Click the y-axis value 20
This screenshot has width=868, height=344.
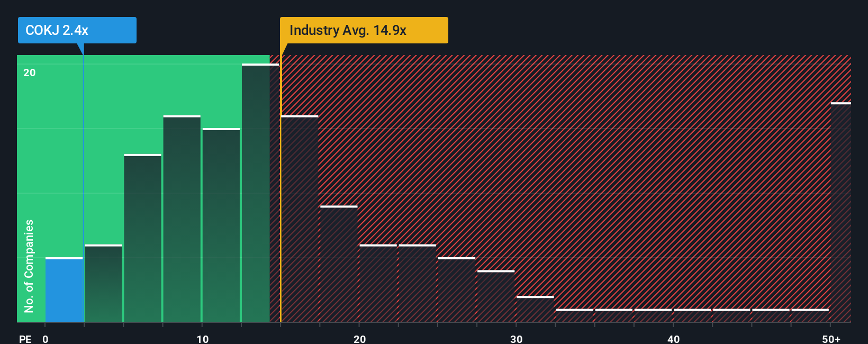pos(30,73)
